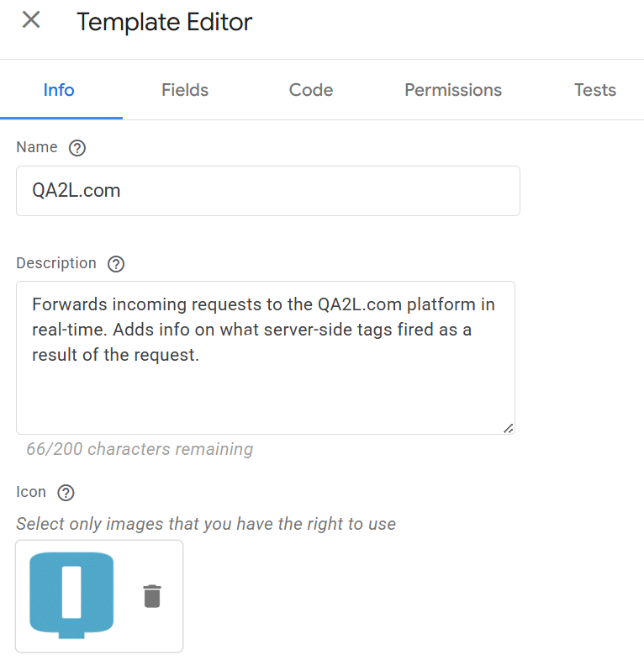Focus the Name field containing QA2L.com
This screenshot has height=666, width=644.
tap(267, 191)
